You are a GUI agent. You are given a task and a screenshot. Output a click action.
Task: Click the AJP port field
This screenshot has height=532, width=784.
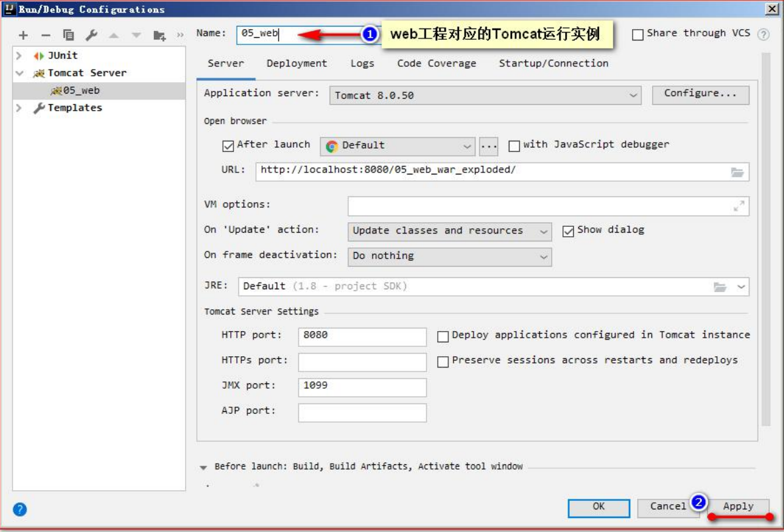click(x=362, y=413)
